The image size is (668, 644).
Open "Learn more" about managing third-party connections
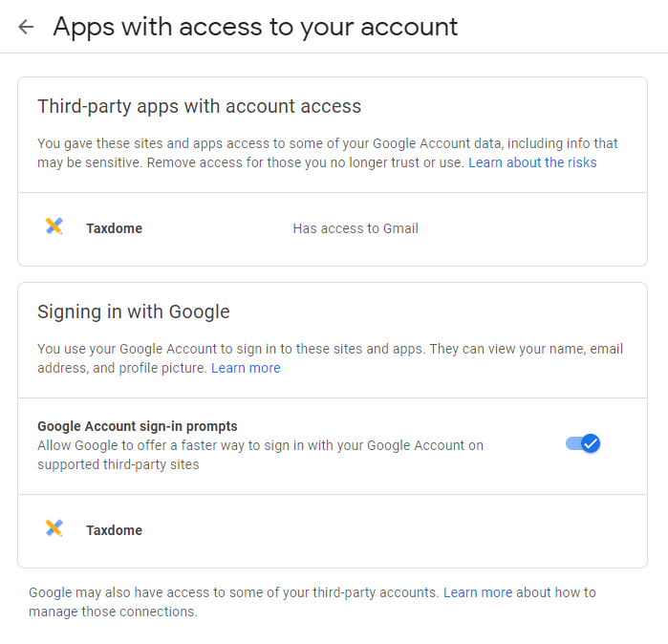(478, 592)
